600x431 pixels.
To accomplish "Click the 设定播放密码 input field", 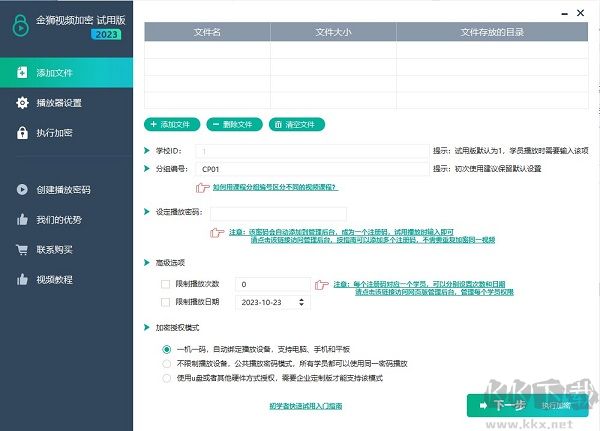I will (278, 214).
